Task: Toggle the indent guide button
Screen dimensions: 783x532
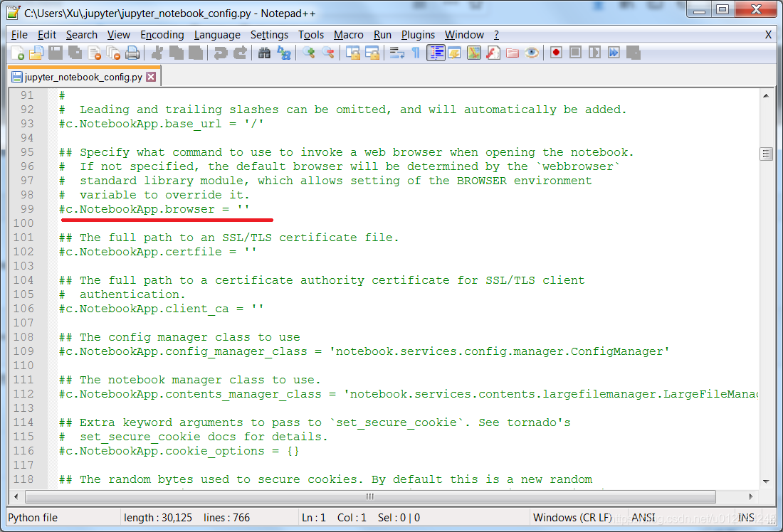Action: 436,53
